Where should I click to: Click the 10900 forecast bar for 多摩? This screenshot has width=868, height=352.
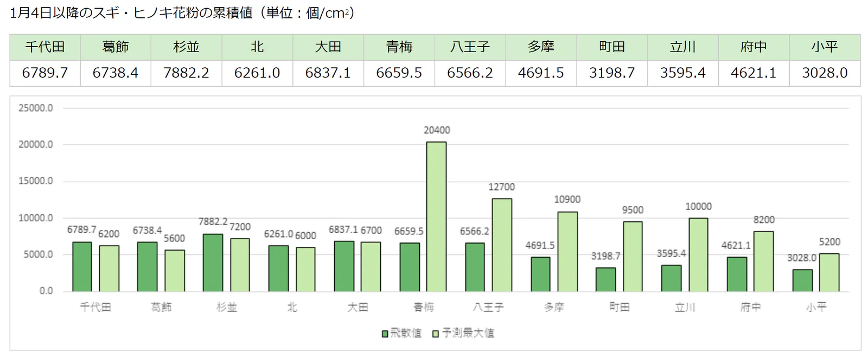tap(567, 252)
